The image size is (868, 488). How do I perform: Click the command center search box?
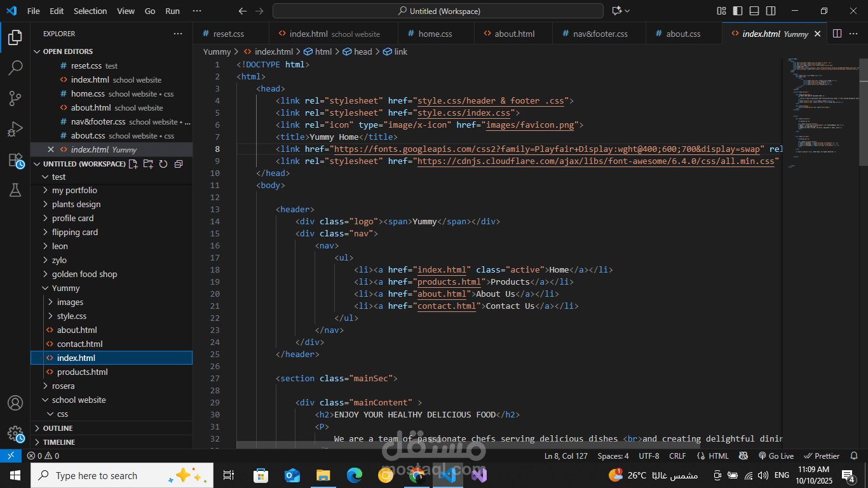438,11
